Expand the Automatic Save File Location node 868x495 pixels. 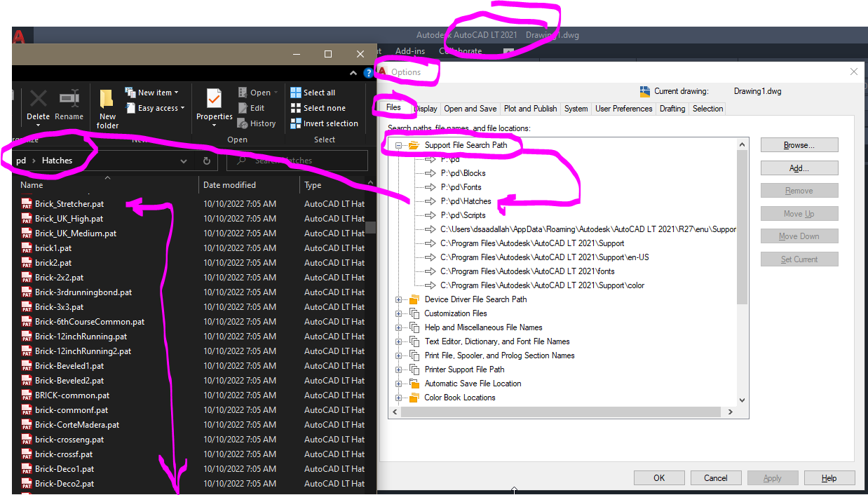click(399, 384)
